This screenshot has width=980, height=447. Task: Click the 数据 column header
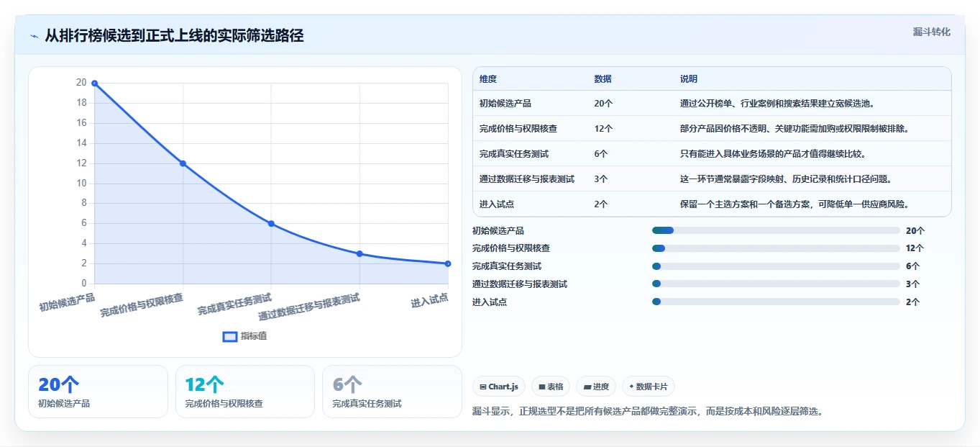(x=603, y=79)
